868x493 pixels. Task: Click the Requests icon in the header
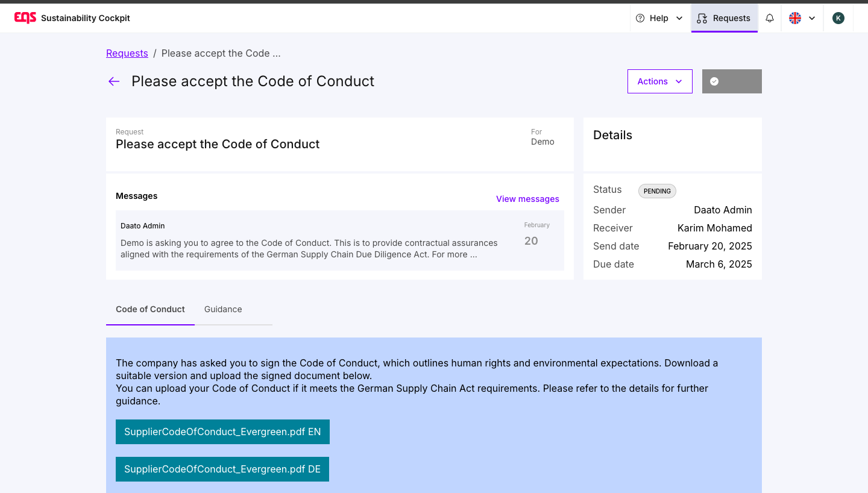tap(702, 18)
